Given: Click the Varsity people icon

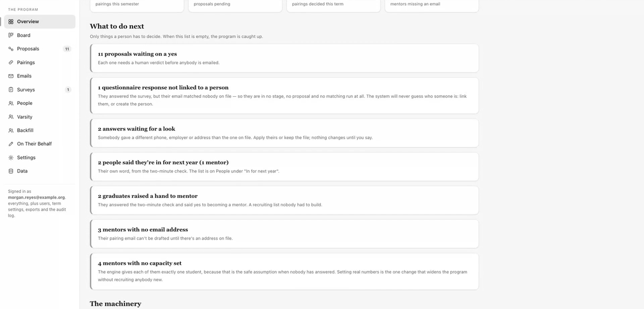Looking at the screenshot, I should coord(11,117).
